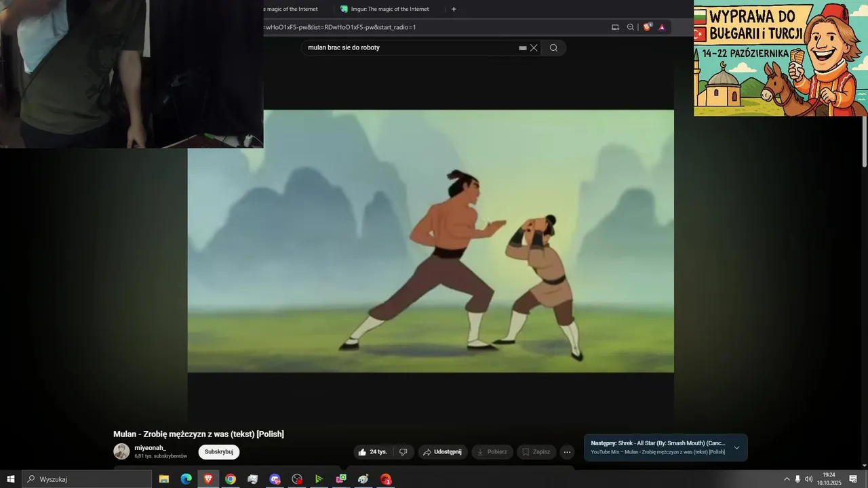The width and height of the screenshot is (868, 488).
Task: Click the YouTube search magnifier button
Action: click(553, 47)
